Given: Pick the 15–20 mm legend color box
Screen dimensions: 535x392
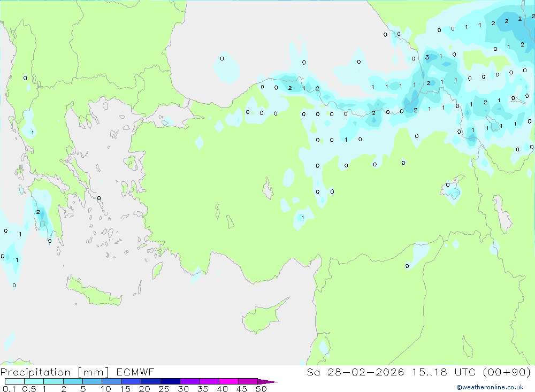Looking at the screenshot, I should click(132, 381).
